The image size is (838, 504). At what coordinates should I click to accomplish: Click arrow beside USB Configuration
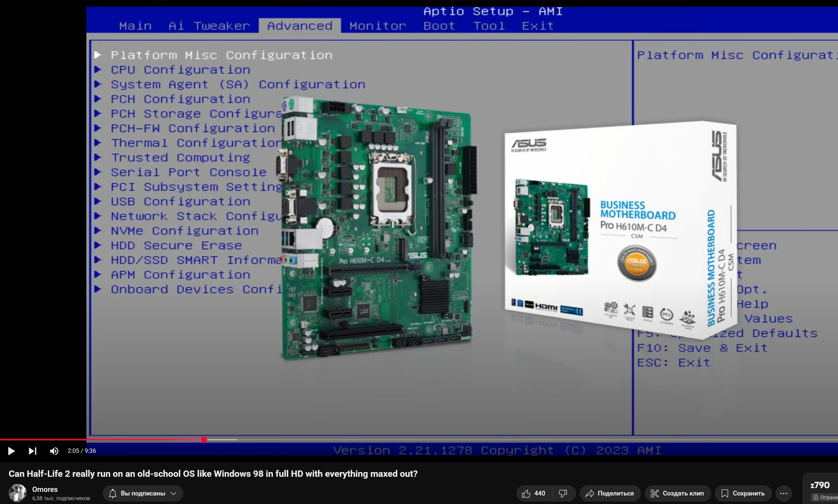tap(98, 201)
